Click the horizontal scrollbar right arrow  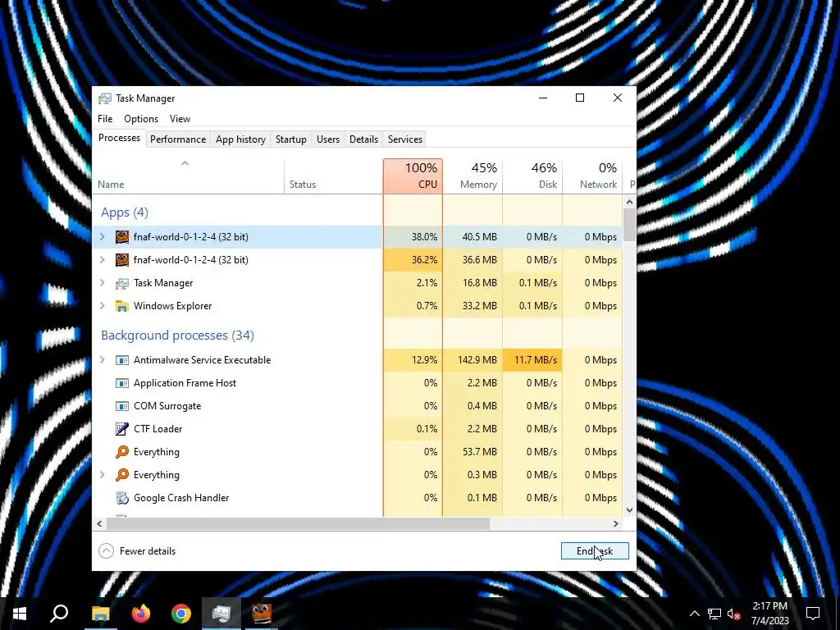(x=616, y=523)
